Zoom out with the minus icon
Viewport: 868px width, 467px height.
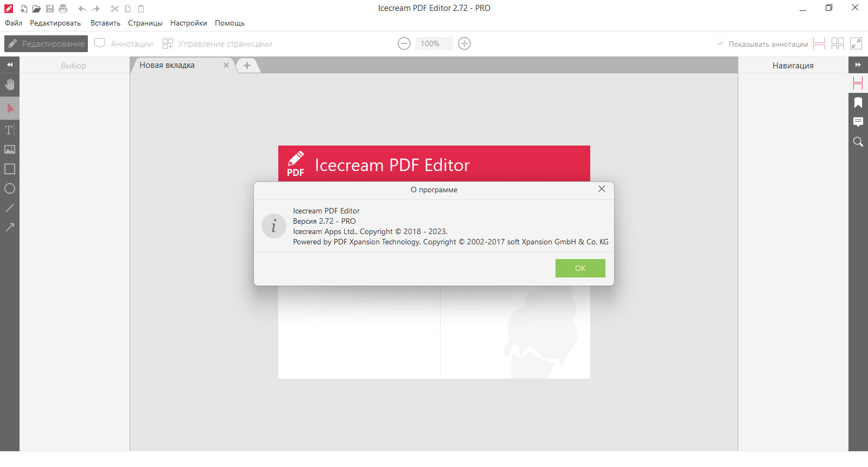(x=404, y=43)
